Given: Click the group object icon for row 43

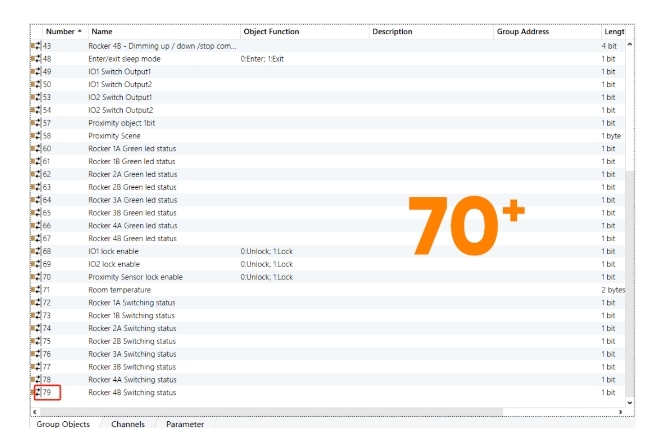Looking at the screenshot, I should pos(35,47).
